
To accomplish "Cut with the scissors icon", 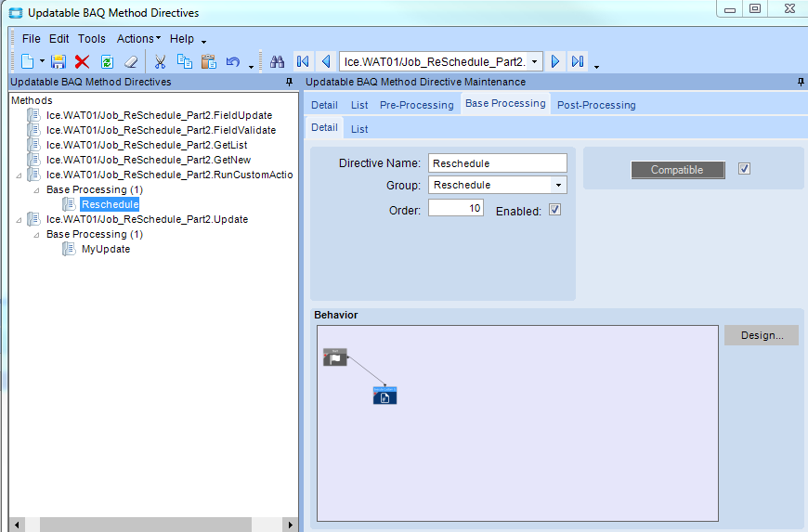I will (x=160, y=62).
